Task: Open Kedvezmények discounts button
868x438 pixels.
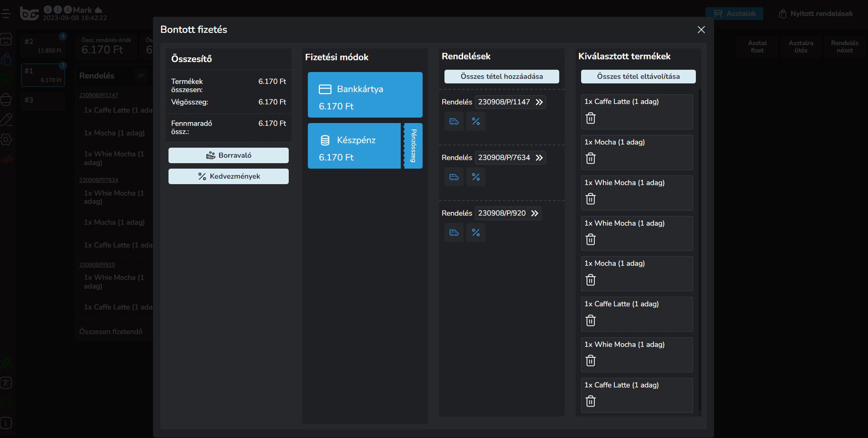Action: pyautogui.click(x=229, y=176)
